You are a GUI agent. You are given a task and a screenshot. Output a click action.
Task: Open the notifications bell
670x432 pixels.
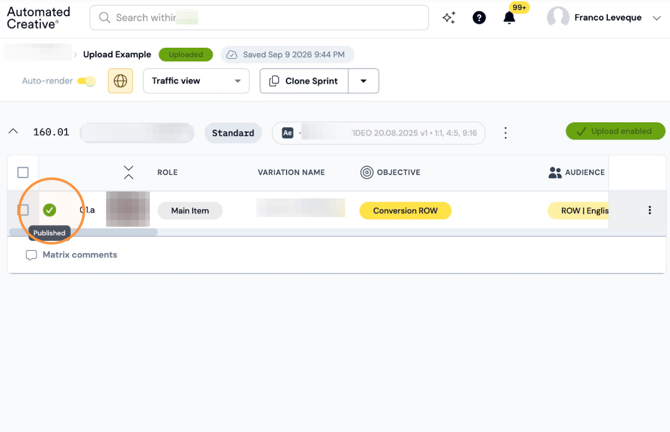tap(509, 18)
